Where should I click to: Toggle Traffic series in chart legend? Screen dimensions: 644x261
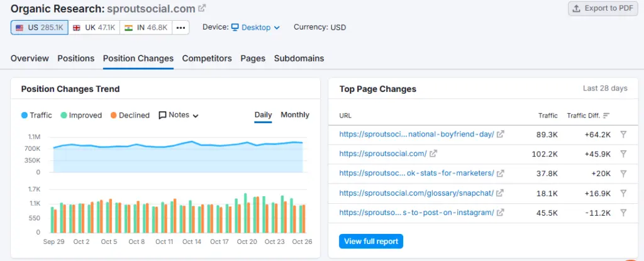(x=36, y=115)
